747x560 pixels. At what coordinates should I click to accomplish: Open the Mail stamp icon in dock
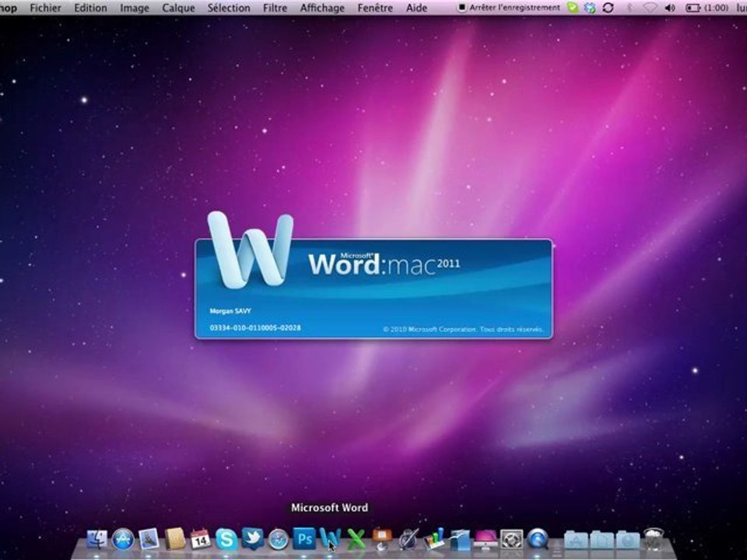point(149,540)
